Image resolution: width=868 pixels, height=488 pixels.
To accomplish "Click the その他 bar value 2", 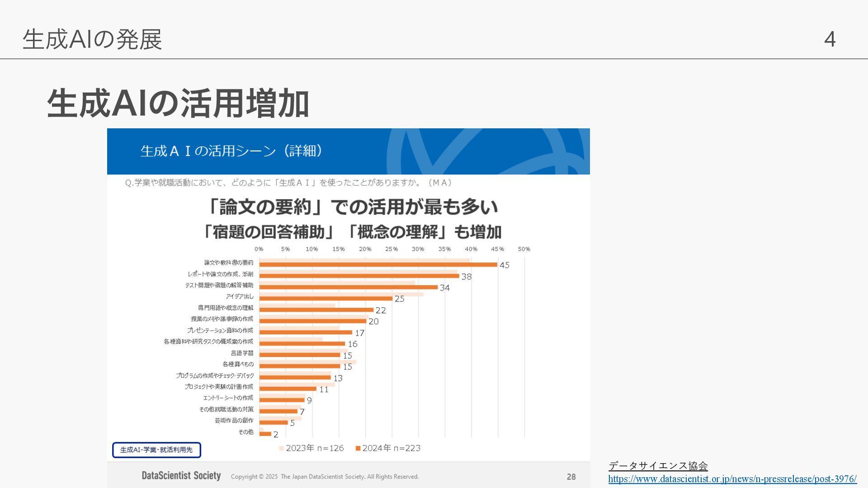I will (276, 435).
